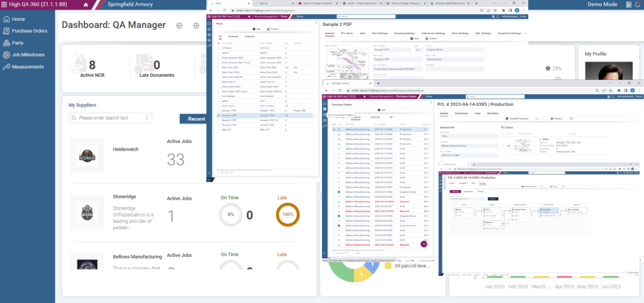Click the Stoneridge 0% On Time gauge

230,215
